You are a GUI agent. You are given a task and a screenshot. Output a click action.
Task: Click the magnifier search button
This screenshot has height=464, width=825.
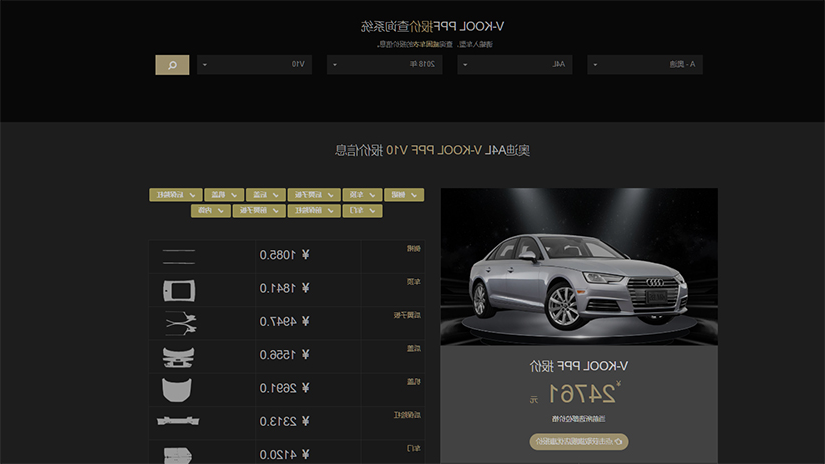tap(172, 65)
